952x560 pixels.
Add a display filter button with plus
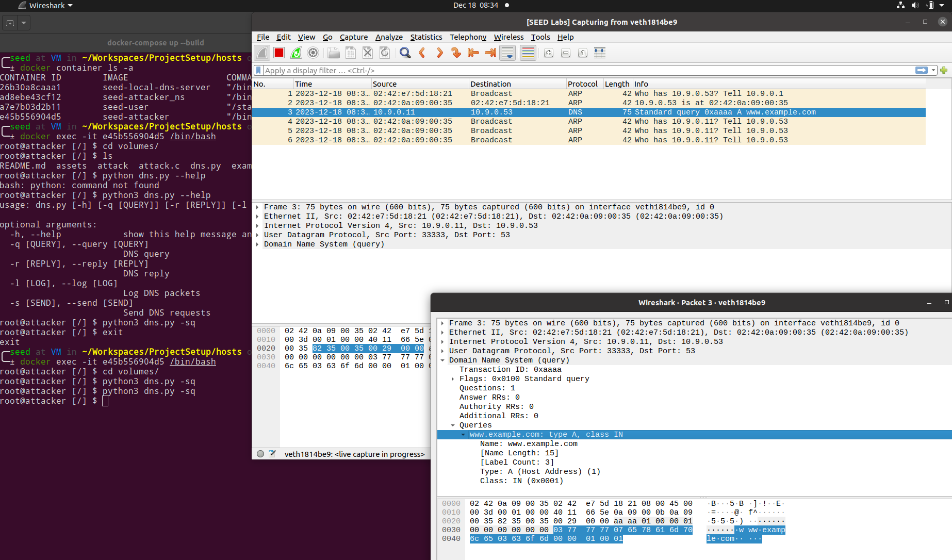944,70
